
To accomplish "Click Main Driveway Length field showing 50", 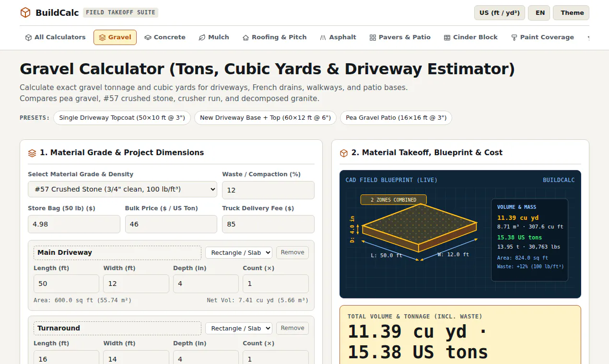I will [x=66, y=284].
